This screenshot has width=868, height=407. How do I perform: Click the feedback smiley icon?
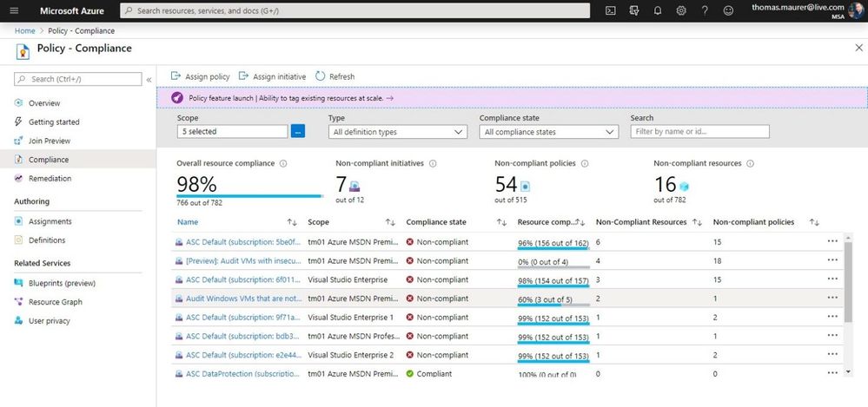tap(728, 10)
